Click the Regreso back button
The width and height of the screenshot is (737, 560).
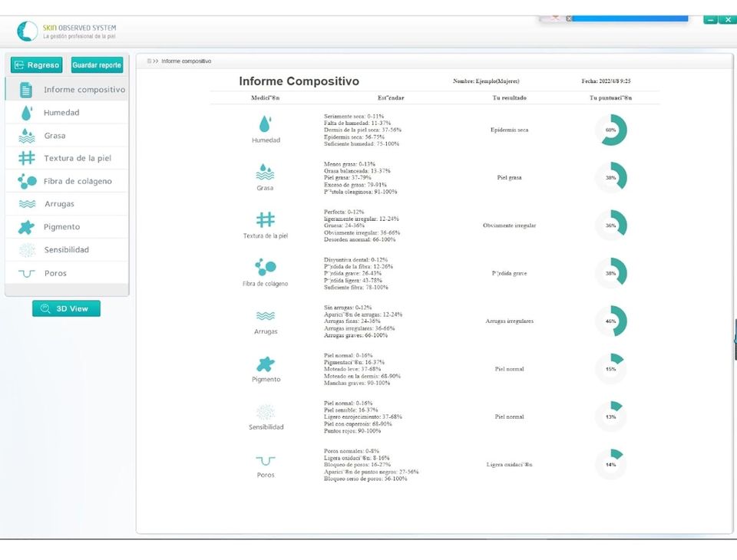pyautogui.click(x=37, y=65)
